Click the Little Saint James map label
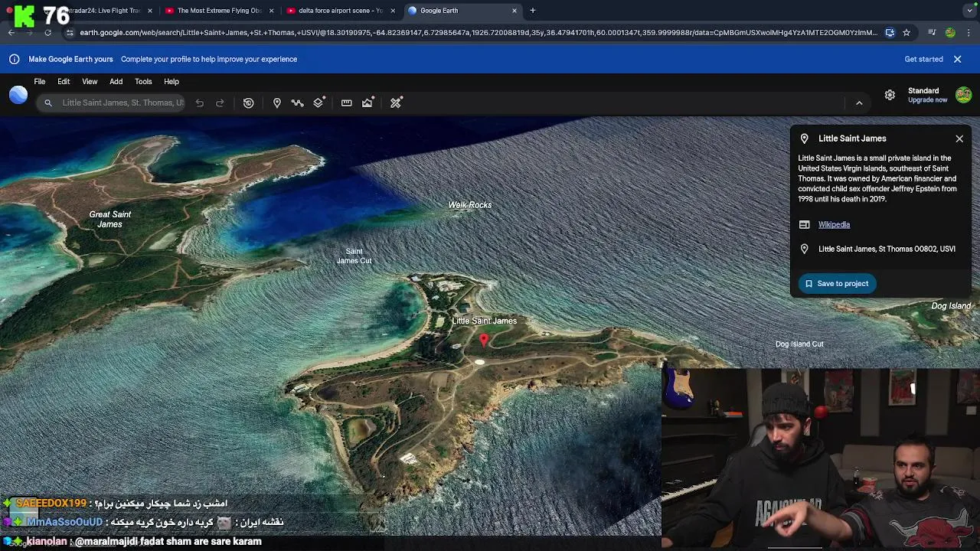This screenshot has height=551, width=980. point(484,321)
